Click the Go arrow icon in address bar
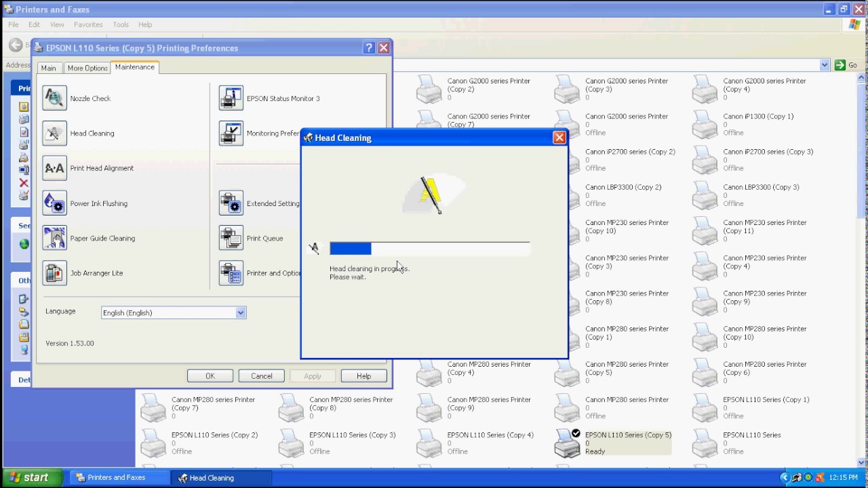Viewport: 868px width, 488px height. click(x=840, y=65)
